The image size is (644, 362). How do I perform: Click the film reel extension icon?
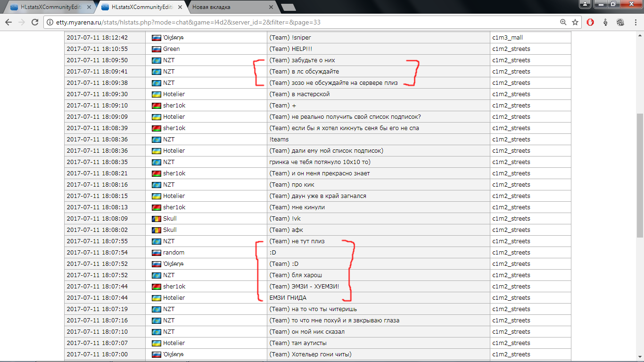[x=620, y=22]
